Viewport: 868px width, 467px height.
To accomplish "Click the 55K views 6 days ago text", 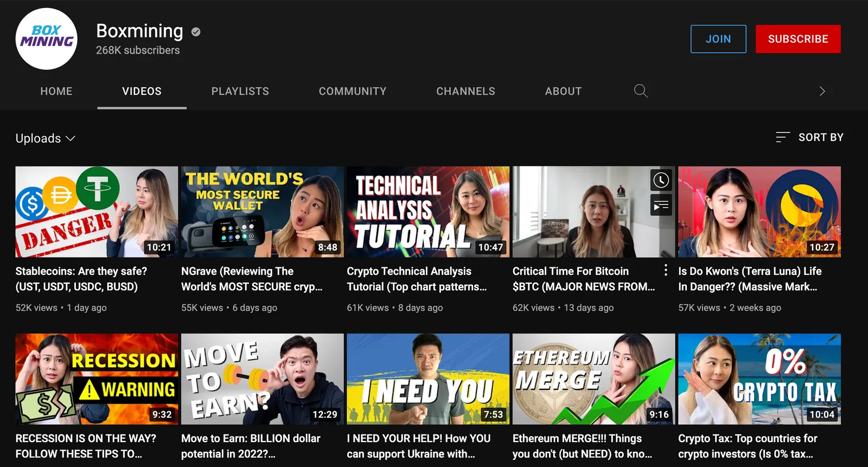I will pyautogui.click(x=229, y=308).
